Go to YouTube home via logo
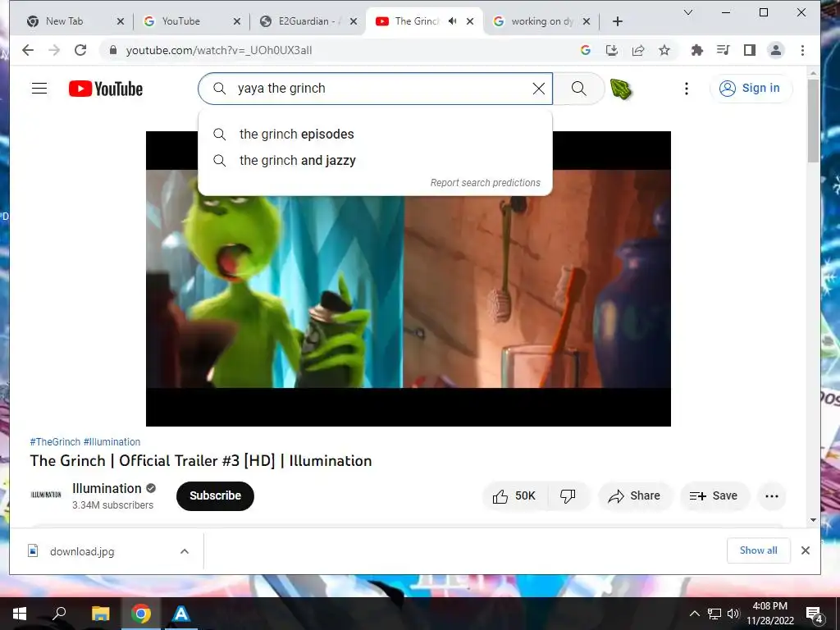 point(106,89)
